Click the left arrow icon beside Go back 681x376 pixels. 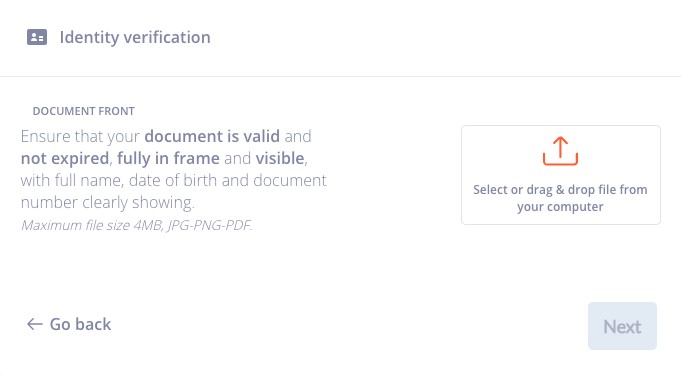point(35,324)
